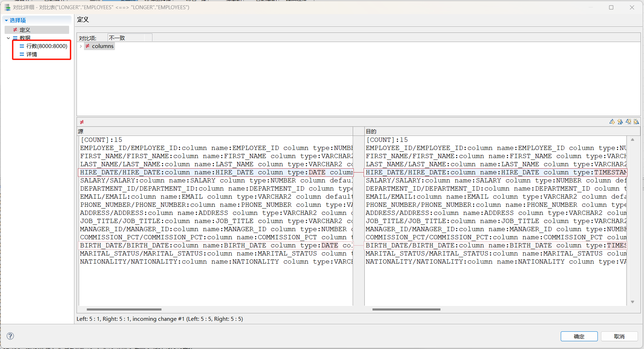Screen dimensions: 644x349
Task: Click the help question mark icon
Action: (11, 336)
